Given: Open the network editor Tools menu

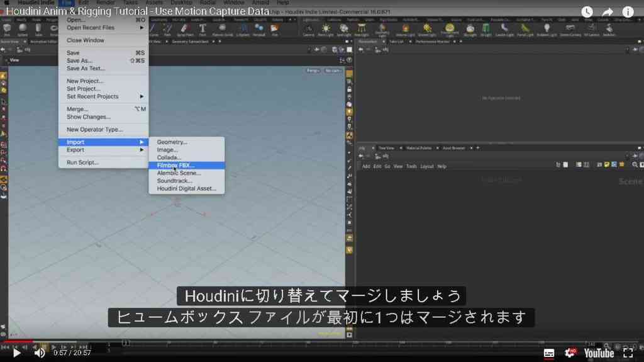Looking at the screenshot, I should [x=411, y=167].
